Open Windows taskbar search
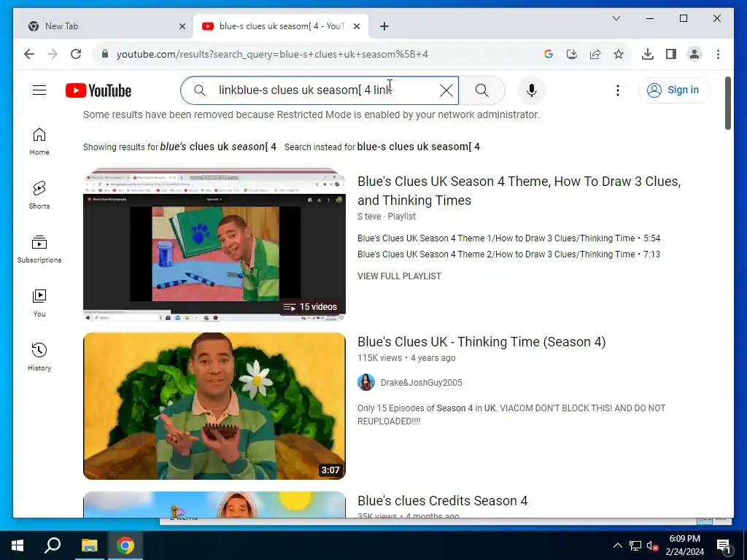 coord(53,545)
